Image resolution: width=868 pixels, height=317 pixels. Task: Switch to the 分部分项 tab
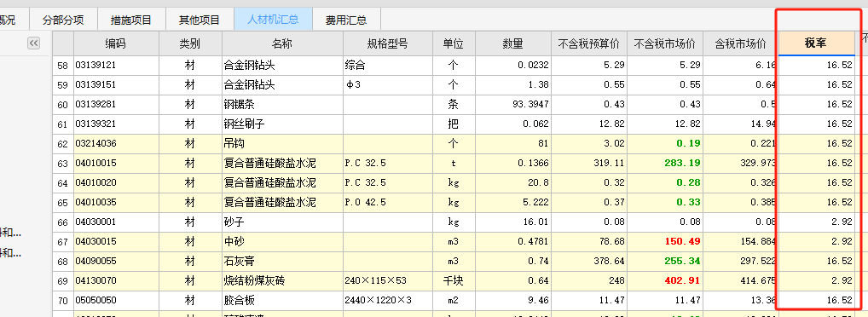click(63, 20)
